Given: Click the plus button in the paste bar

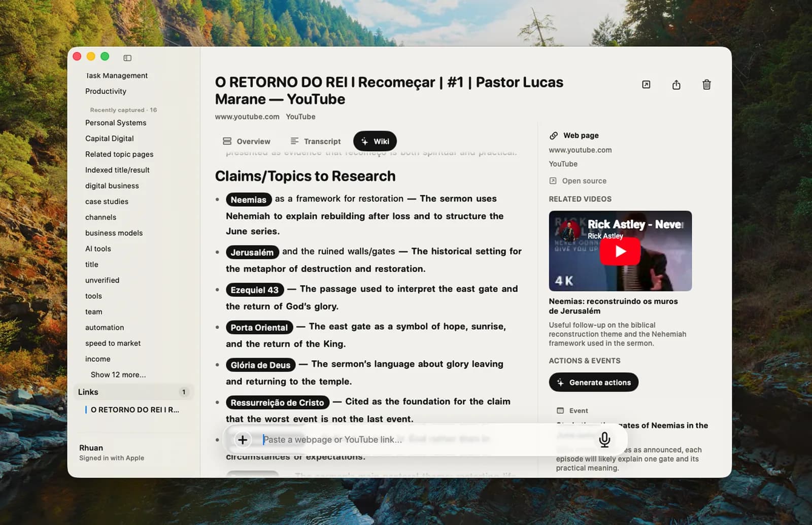Looking at the screenshot, I should [x=243, y=440].
